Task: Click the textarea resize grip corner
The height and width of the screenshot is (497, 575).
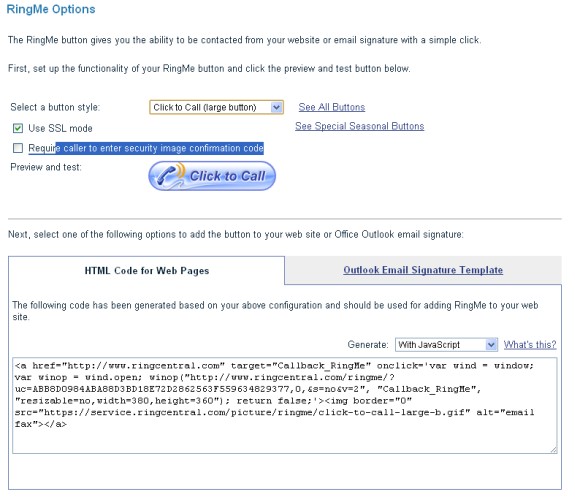Action: (x=553, y=450)
